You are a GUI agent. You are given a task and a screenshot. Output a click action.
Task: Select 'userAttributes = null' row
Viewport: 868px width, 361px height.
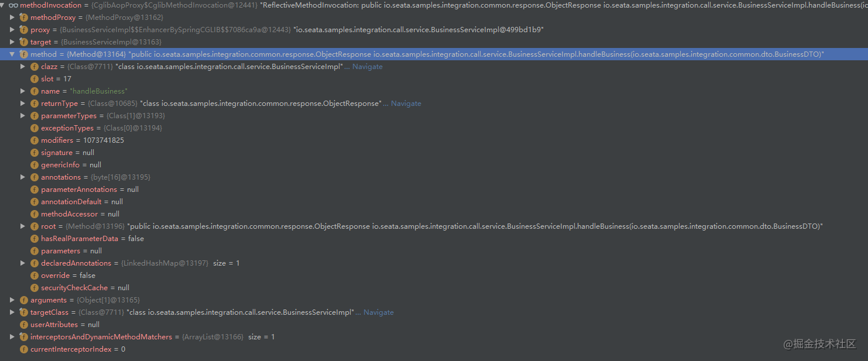coord(434,324)
